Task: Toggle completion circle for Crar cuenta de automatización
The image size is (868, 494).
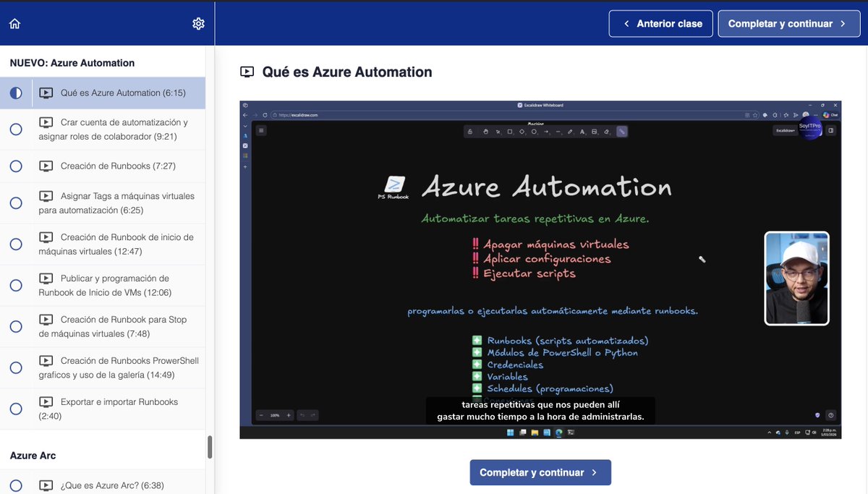Action: (x=16, y=129)
